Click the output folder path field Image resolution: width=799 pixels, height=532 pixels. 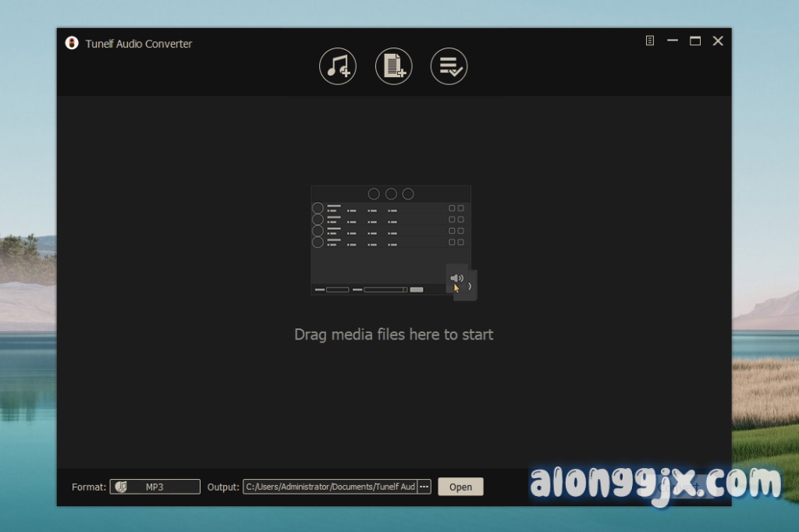point(330,487)
